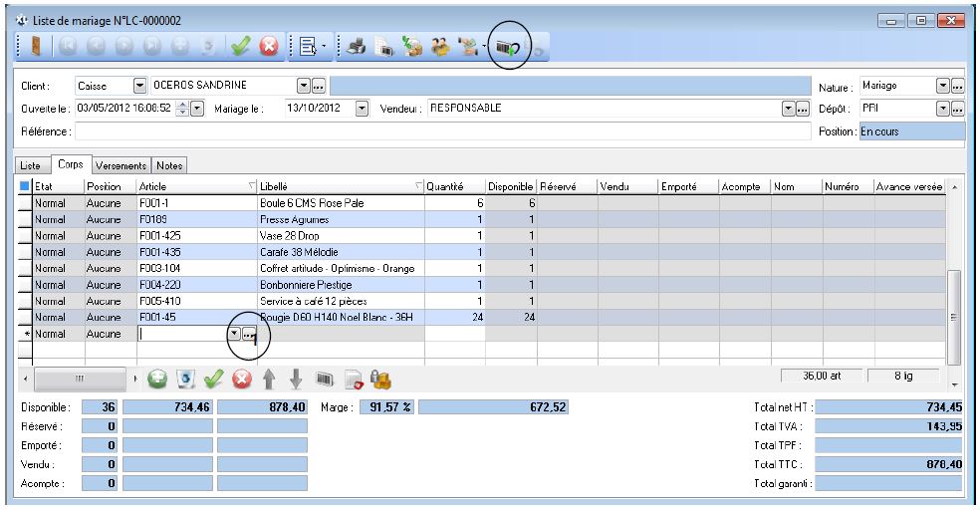The width and height of the screenshot is (980, 511).
Task: Toggle the blue select-all box in grid header
Action: click(x=25, y=186)
